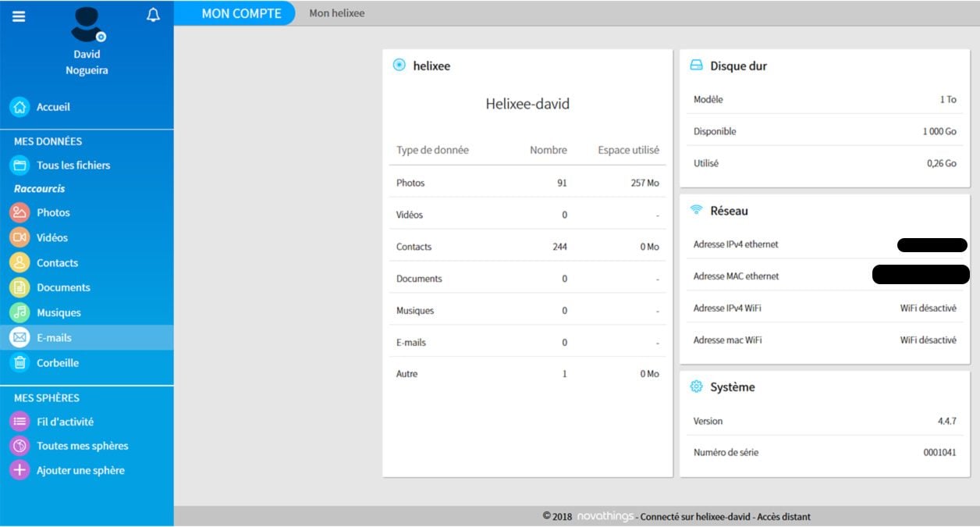Select Documents in the sidebar

pyautogui.click(x=63, y=287)
